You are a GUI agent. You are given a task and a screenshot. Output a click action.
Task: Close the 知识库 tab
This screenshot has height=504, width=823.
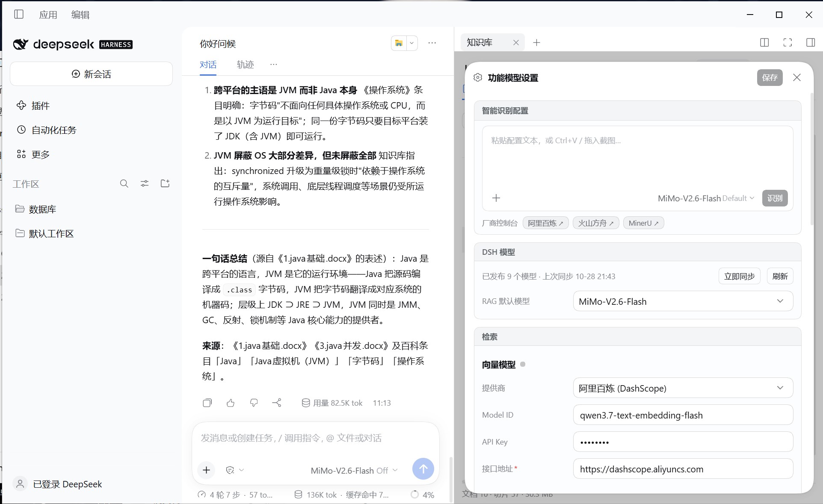coord(516,42)
